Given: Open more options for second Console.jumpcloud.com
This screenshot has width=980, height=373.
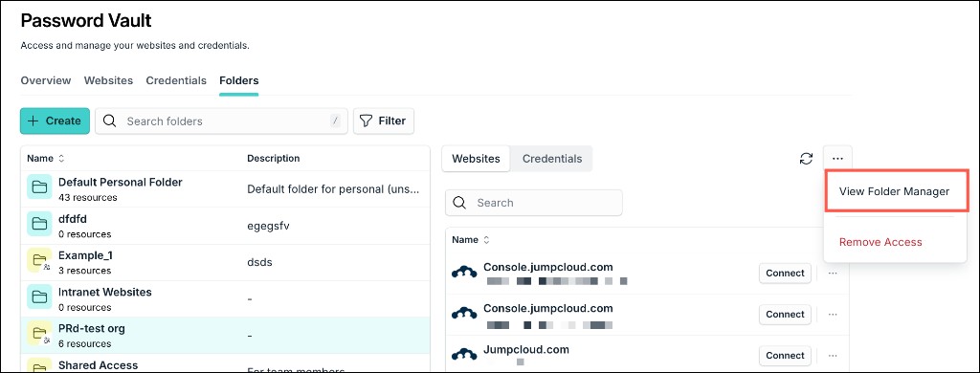Looking at the screenshot, I should coord(833,315).
